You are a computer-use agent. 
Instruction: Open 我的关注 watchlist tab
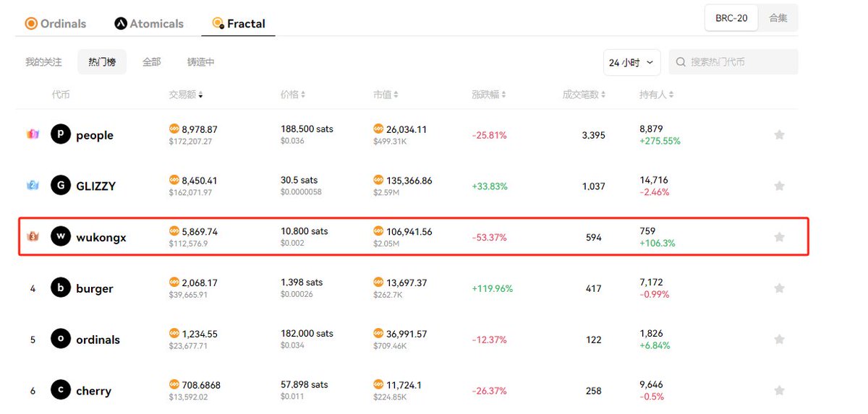(x=43, y=62)
